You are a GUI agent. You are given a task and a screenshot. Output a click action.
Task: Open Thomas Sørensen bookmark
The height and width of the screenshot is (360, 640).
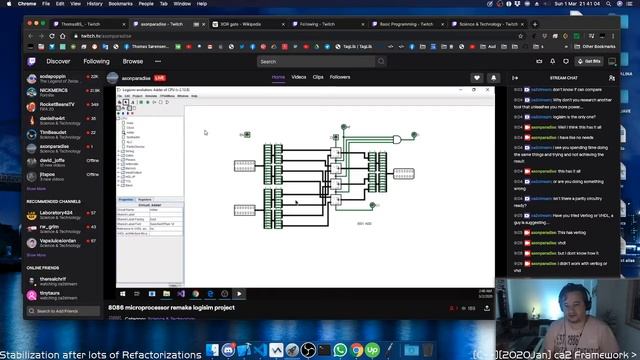(x=147, y=47)
